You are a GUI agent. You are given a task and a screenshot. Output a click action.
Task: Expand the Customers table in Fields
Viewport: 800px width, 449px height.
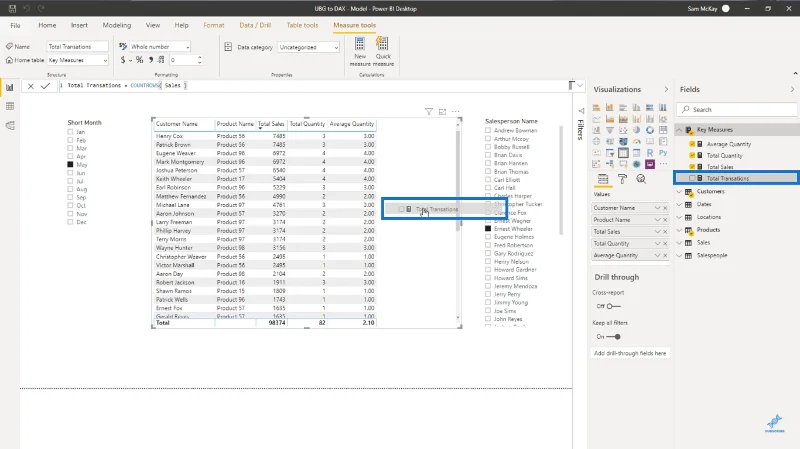(680, 191)
